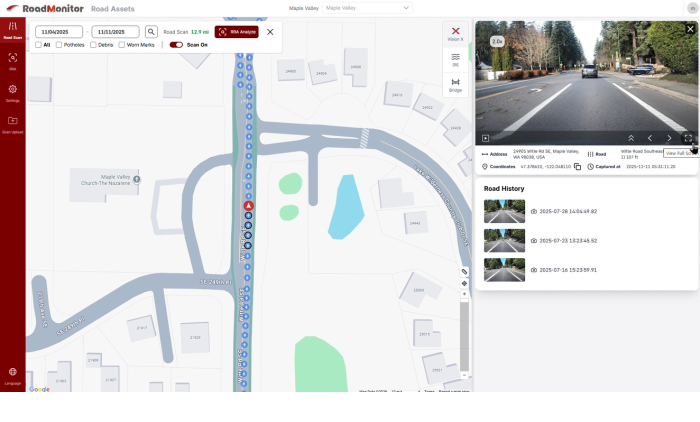Click the double-chevron up icon in viewer
Screen dimensions: 700x422
pyautogui.click(x=631, y=138)
